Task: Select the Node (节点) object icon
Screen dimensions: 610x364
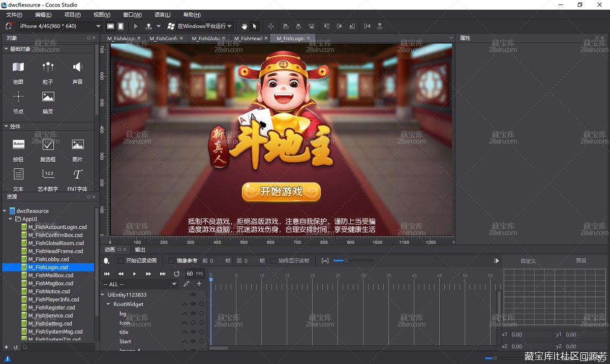Action: 18,97
